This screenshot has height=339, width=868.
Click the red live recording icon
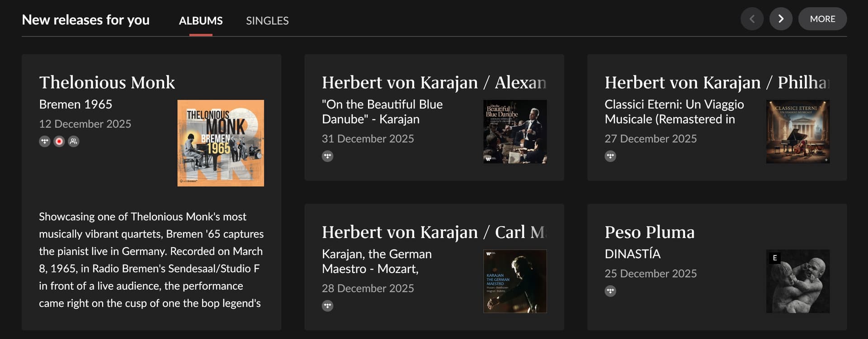(59, 141)
